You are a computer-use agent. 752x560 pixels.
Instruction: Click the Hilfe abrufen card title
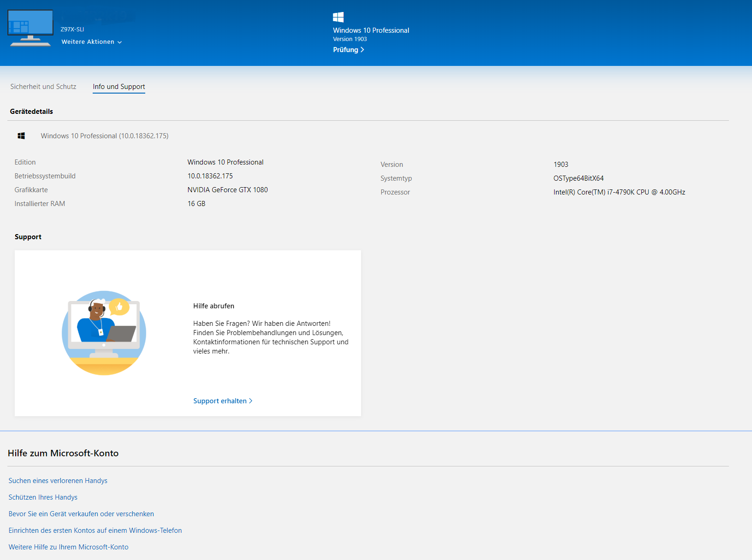[214, 306]
